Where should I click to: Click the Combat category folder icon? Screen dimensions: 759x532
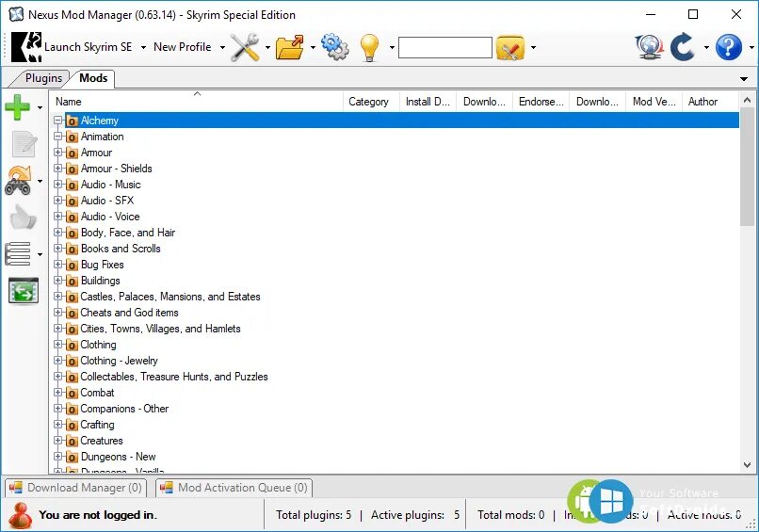click(x=72, y=393)
